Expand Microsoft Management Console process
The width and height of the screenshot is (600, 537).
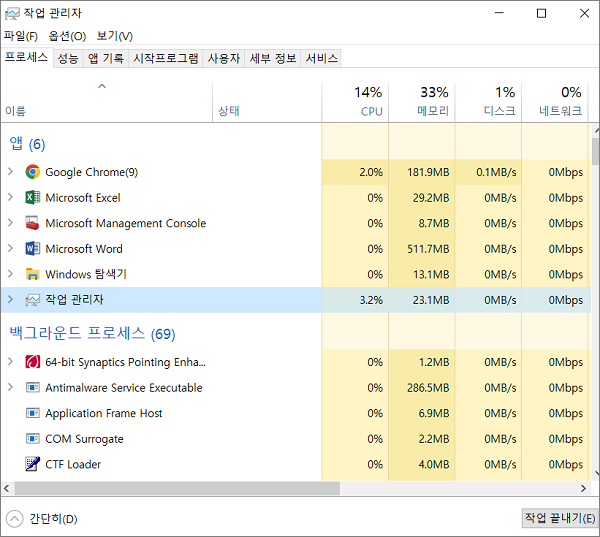click(10, 223)
